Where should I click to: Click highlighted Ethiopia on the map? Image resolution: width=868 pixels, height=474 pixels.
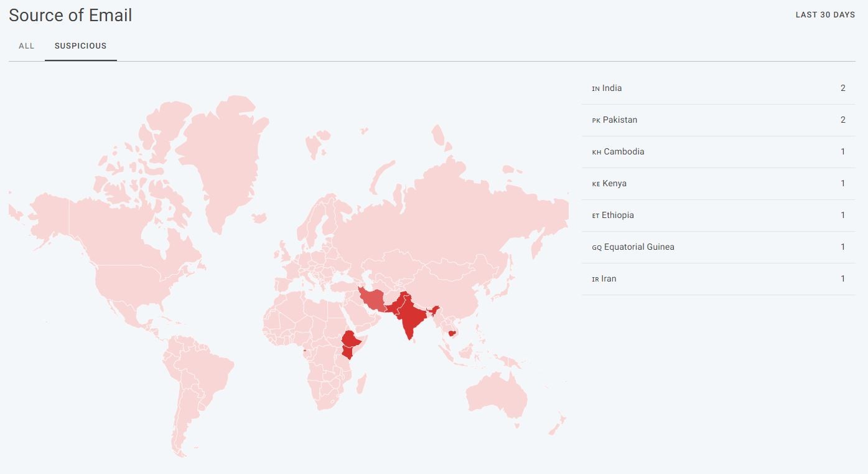pyautogui.click(x=352, y=340)
